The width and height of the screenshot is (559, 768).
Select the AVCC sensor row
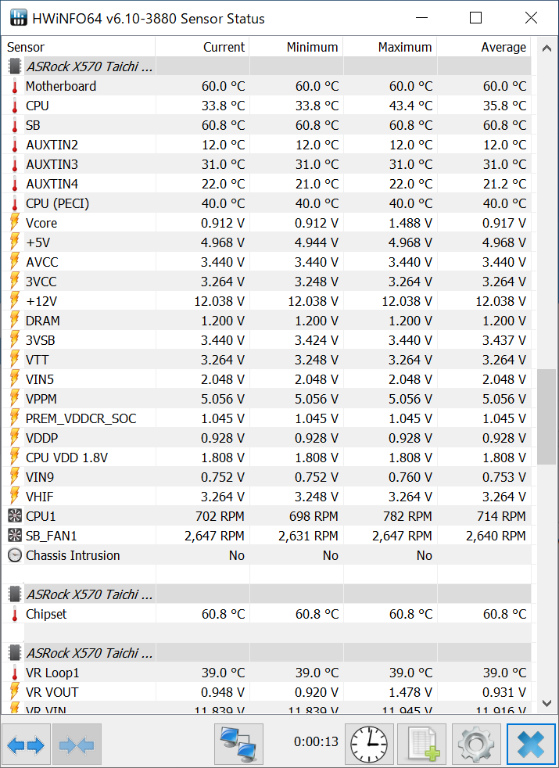(267, 262)
